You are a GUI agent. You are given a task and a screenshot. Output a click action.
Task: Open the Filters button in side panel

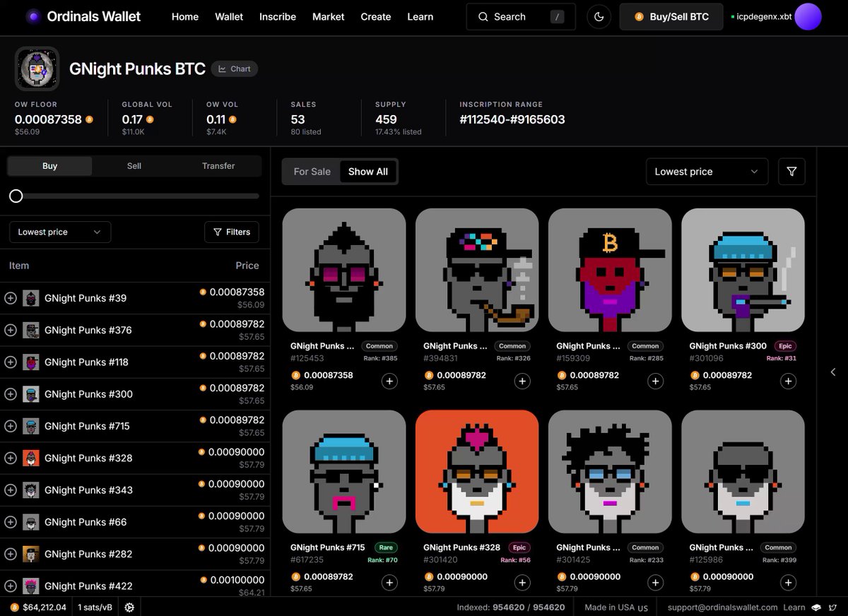232,232
